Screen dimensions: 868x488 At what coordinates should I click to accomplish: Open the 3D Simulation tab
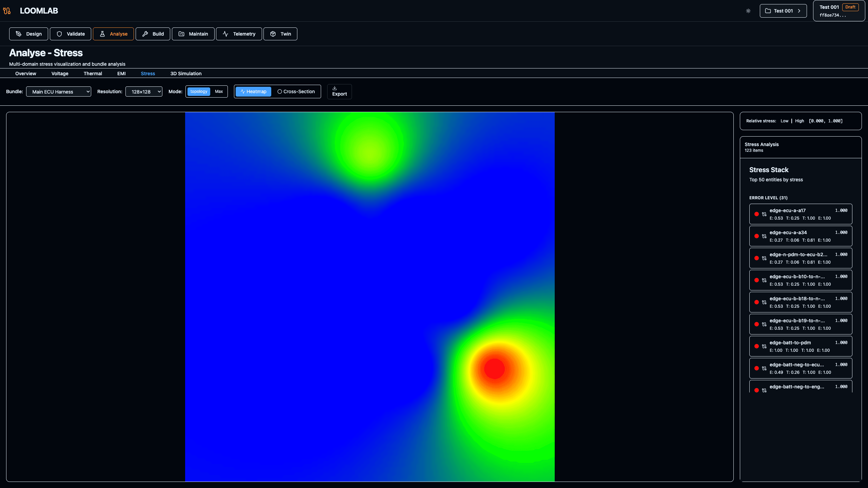point(186,74)
